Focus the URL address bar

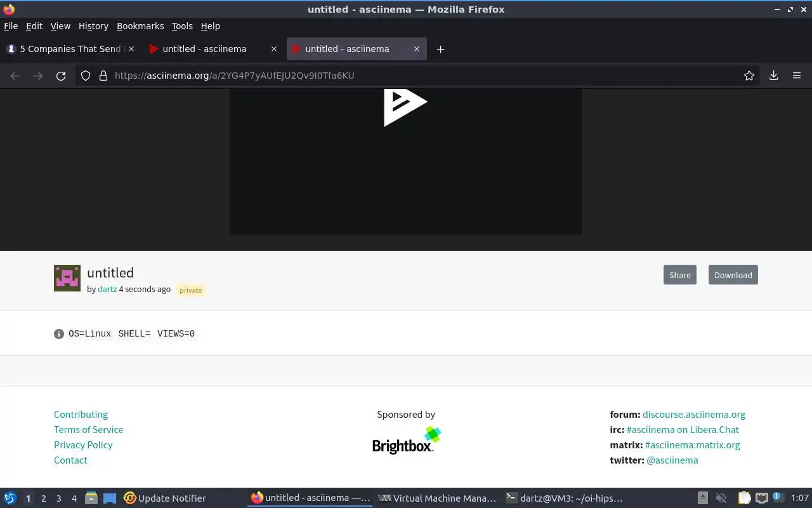click(x=419, y=76)
